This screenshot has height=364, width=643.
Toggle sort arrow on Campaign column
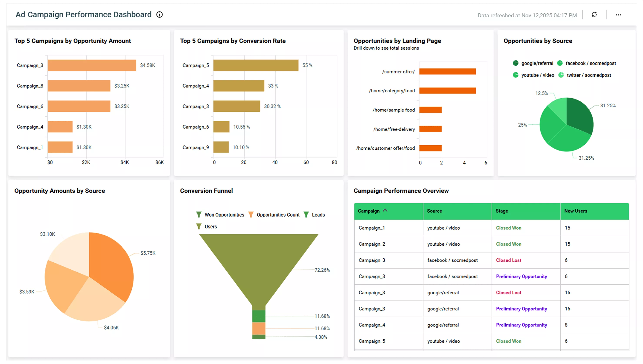point(385,210)
